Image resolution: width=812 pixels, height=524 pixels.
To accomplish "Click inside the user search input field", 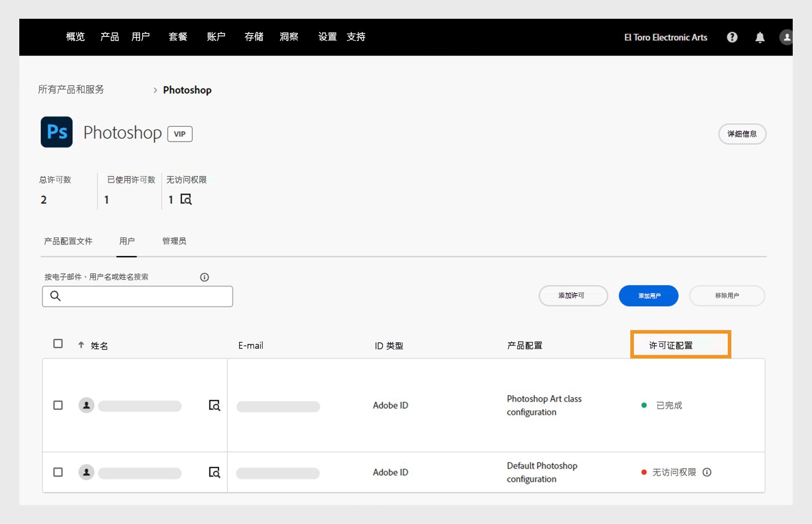I will click(x=137, y=296).
